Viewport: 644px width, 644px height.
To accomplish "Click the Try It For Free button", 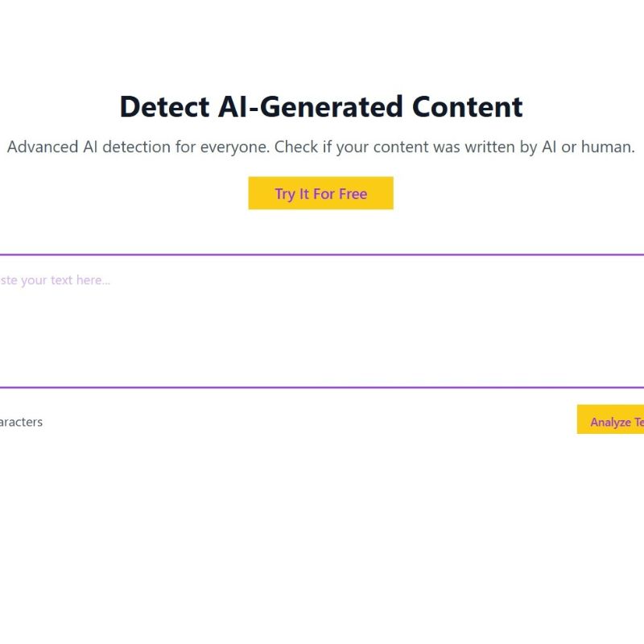I will [x=320, y=193].
